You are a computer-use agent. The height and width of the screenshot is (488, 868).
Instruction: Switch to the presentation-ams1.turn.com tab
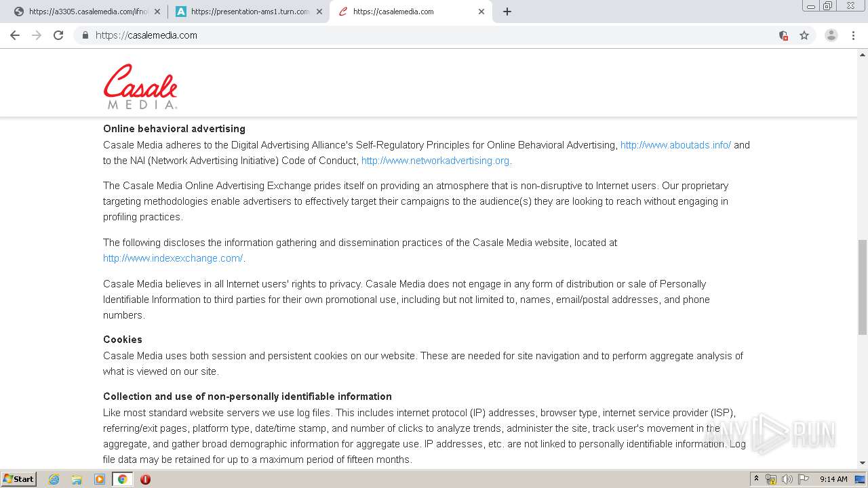pyautogui.click(x=248, y=12)
